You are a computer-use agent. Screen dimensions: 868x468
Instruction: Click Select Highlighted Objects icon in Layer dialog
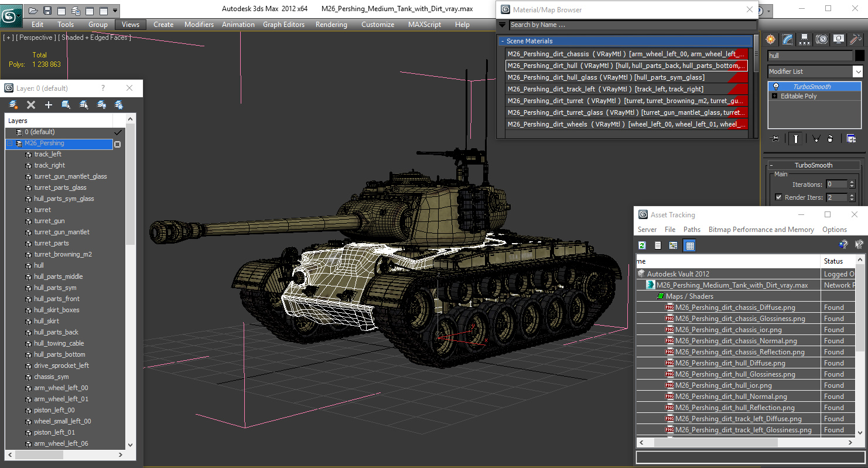(66, 105)
